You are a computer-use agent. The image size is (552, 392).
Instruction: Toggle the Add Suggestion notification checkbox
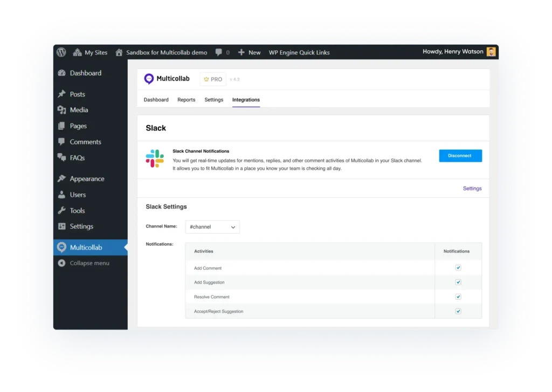pyautogui.click(x=458, y=282)
